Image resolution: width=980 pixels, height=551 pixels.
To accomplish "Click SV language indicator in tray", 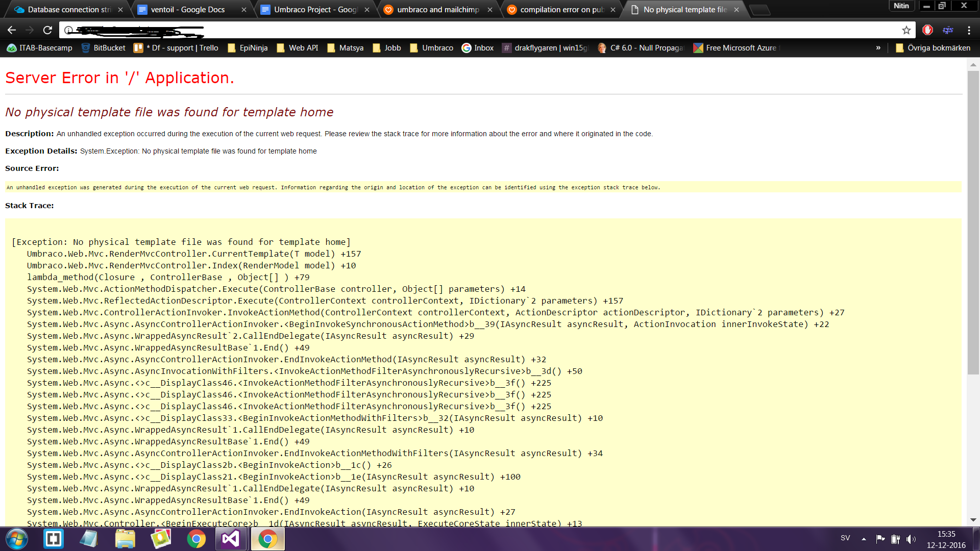I will [x=845, y=538].
